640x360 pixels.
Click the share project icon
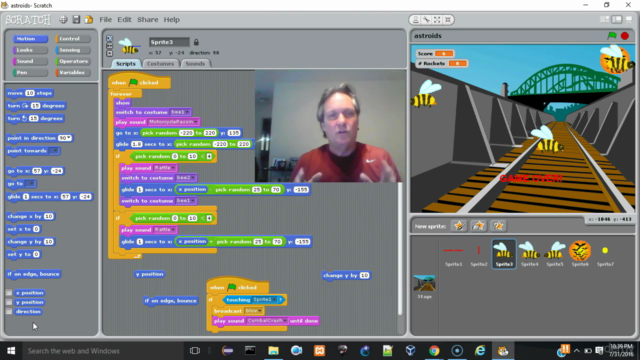(89, 20)
